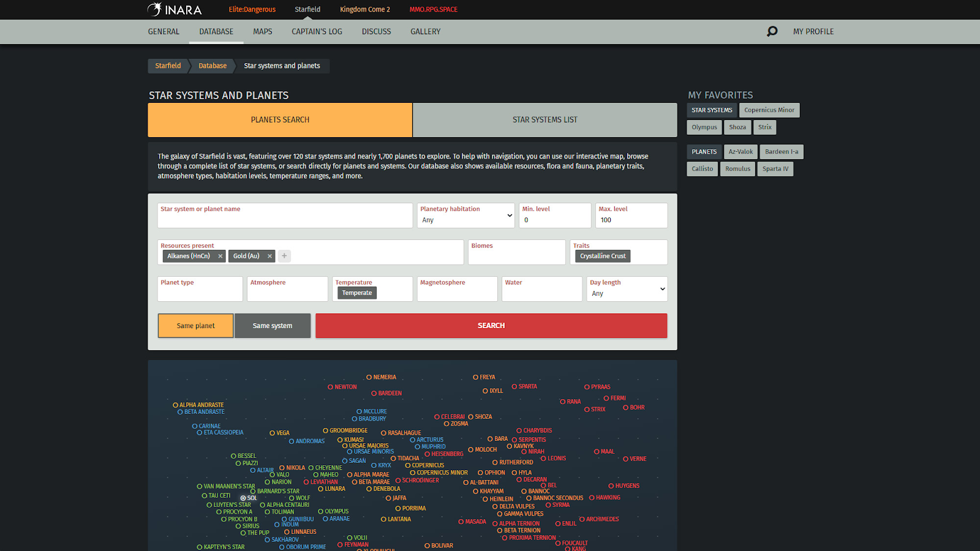Switch to Elite:Dangerous game site
Image resolution: width=980 pixels, height=551 pixels.
252,10
